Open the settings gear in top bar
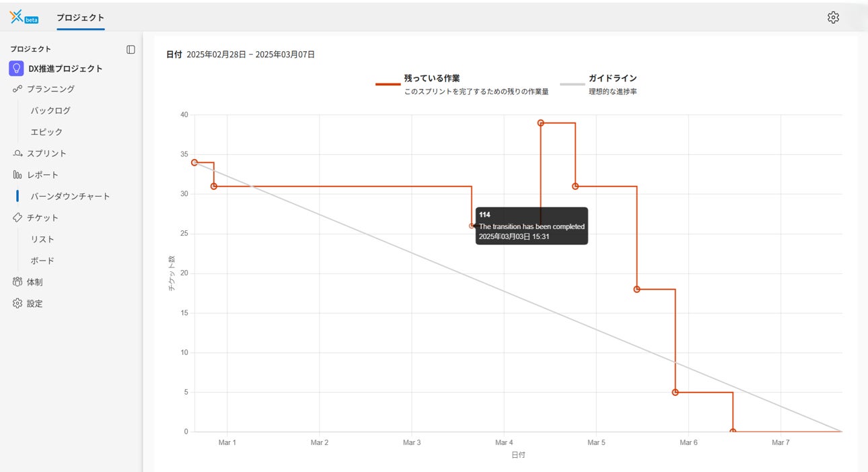This screenshot has height=472, width=868. [x=833, y=18]
